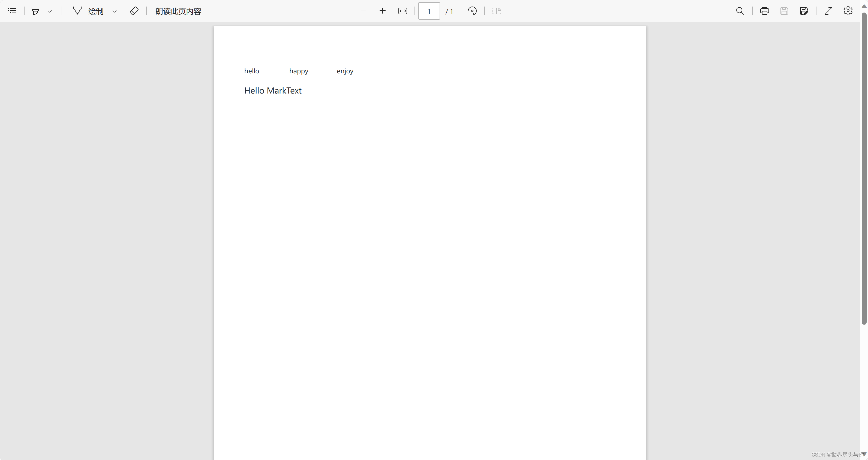
Task: Print the PDF document
Action: pos(764,11)
